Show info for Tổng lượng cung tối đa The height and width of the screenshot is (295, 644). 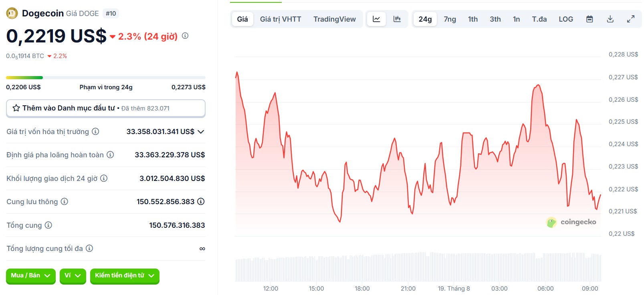click(89, 248)
